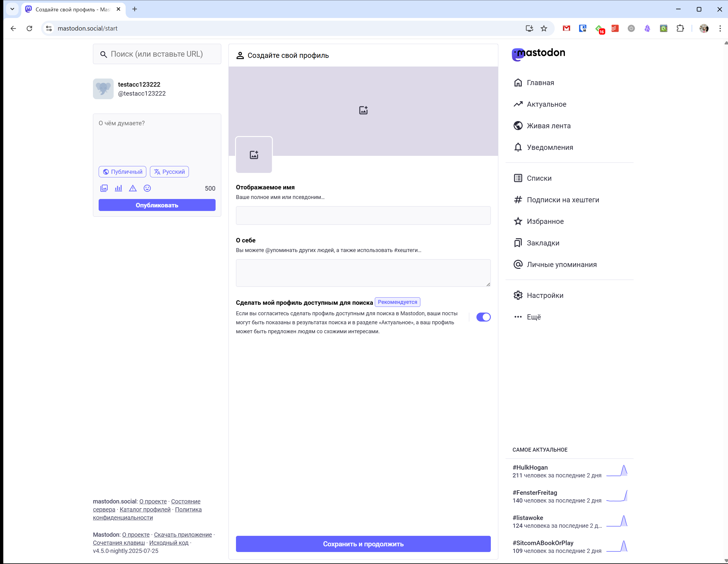
Task: Expand the Ещё menu in sidebar
Action: pos(533,317)
